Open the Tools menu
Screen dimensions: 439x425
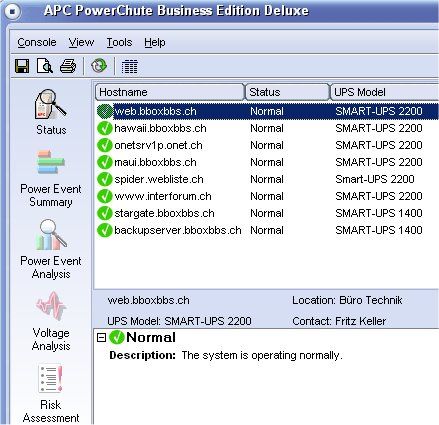point(119,42)
